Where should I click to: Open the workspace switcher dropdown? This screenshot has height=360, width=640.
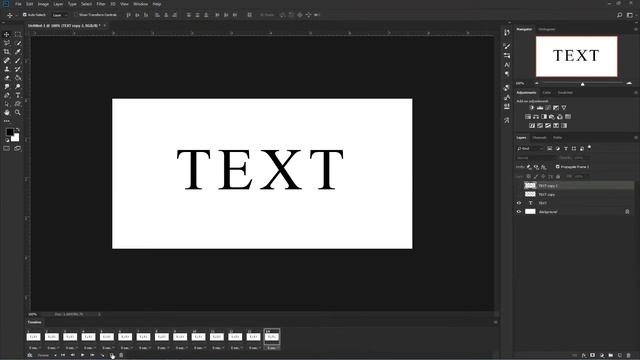[630, 15]
